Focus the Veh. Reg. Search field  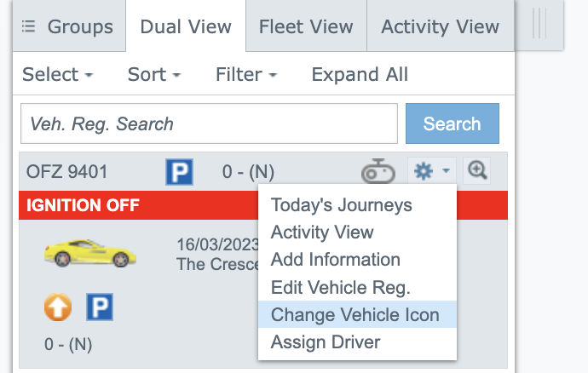pos(209,124)
